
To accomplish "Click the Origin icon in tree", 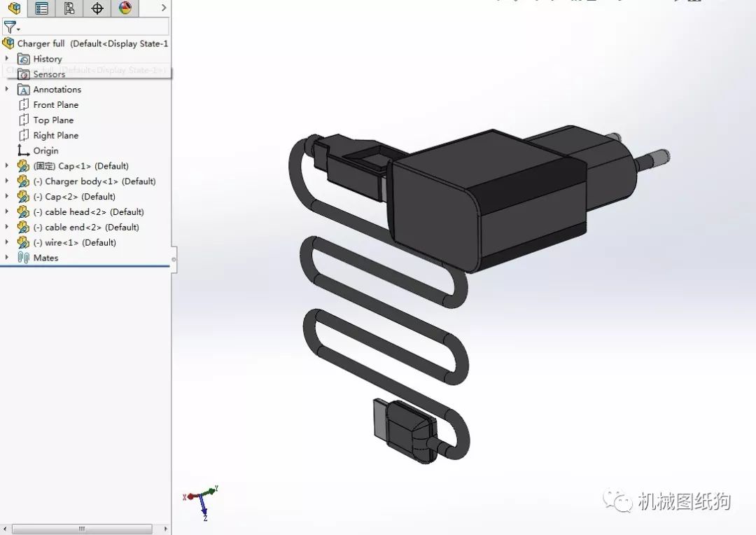I will (x=24, y=151).
